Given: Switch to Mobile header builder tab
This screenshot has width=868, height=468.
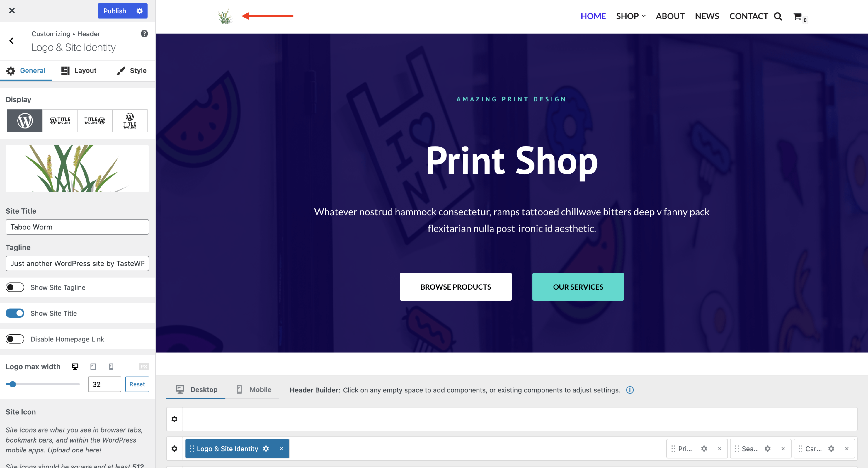Looking at the screenshot, I should click(x=254, y=390).
